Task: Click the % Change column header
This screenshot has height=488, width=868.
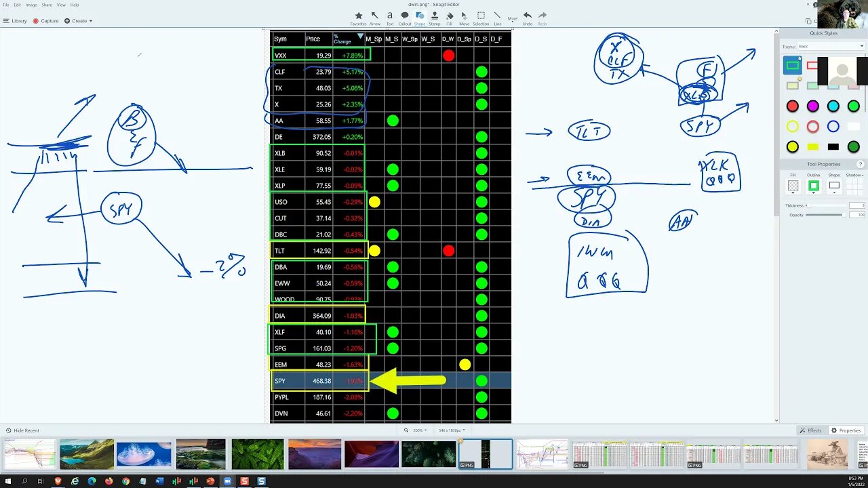Action: tap(349, 39)
